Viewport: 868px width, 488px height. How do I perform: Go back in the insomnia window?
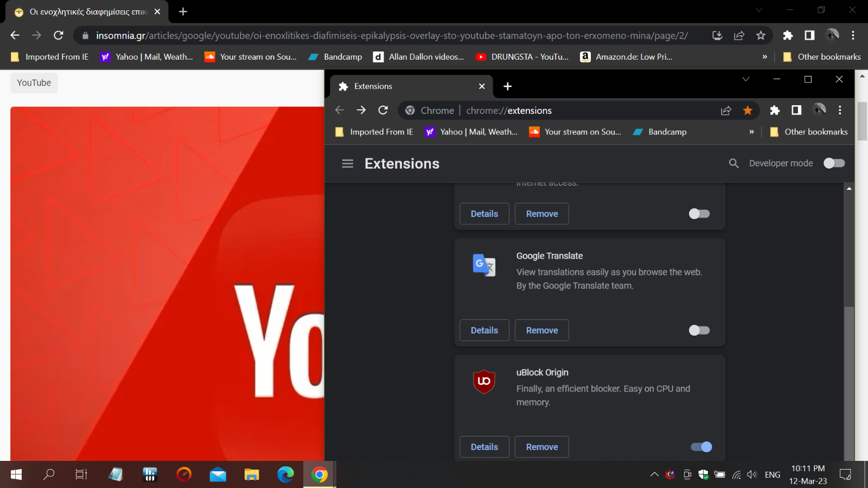click(15, 35)
